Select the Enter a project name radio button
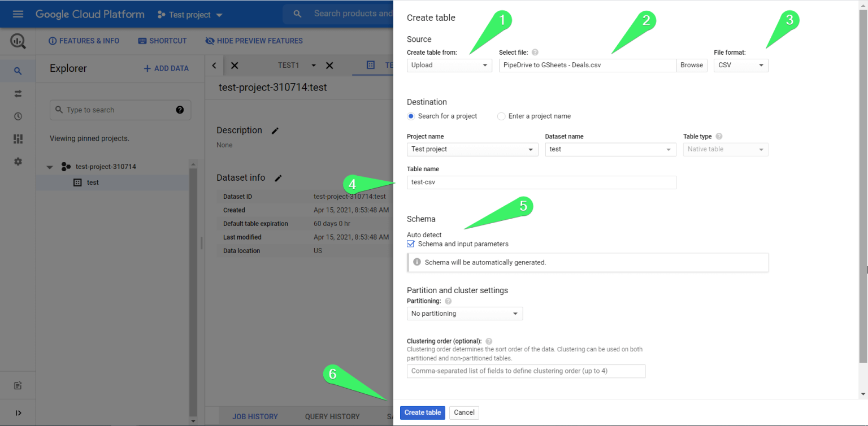This screenshot has width=868, height=426. (501, 116)
